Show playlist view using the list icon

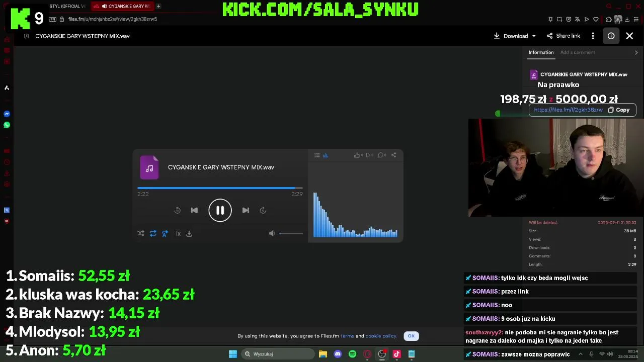pos(317,155)
